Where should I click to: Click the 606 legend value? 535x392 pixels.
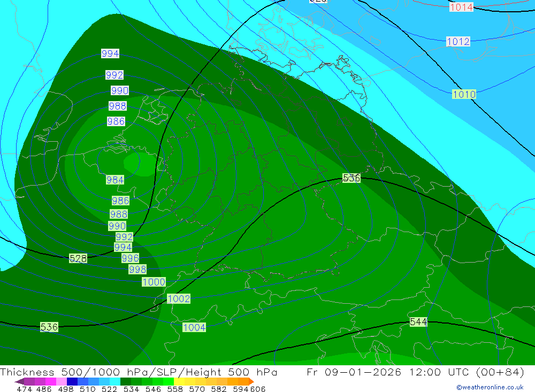coord(258,389)
